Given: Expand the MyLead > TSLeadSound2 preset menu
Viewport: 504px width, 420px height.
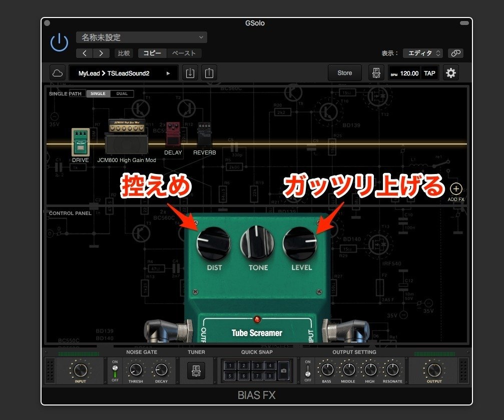Looking at the screenshot, I should pos(124,73).
